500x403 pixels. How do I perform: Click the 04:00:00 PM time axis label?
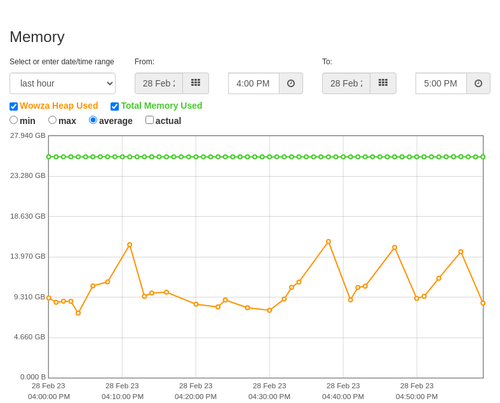[x=49, y=397]
